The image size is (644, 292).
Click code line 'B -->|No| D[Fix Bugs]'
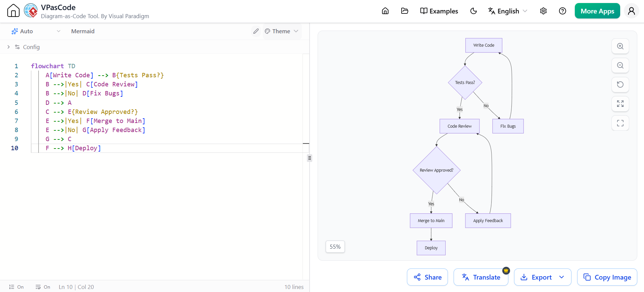84,93
